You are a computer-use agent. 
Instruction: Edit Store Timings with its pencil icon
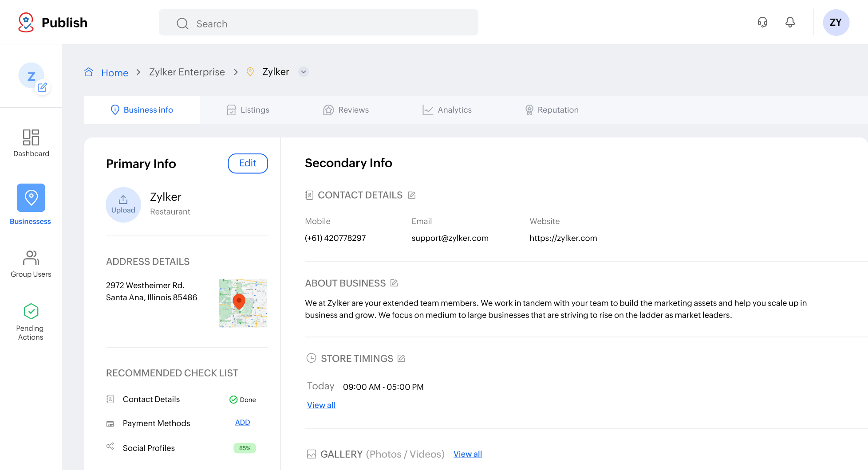(x=401, y=358)
